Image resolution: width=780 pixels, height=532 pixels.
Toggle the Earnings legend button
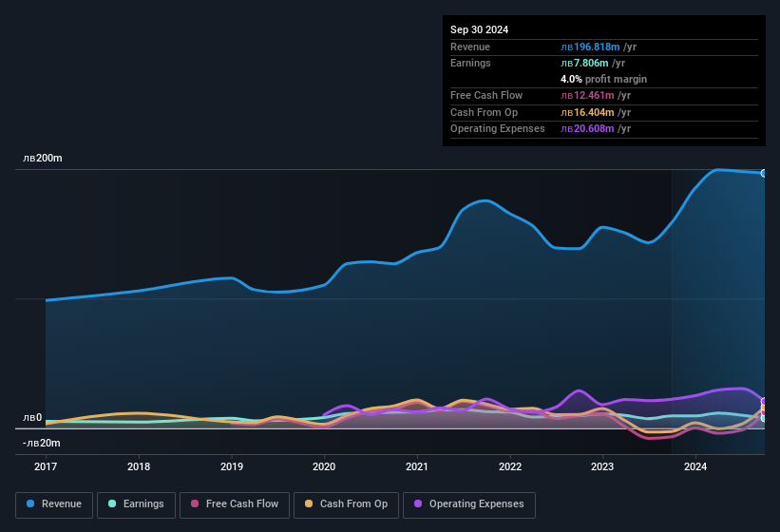136,504
